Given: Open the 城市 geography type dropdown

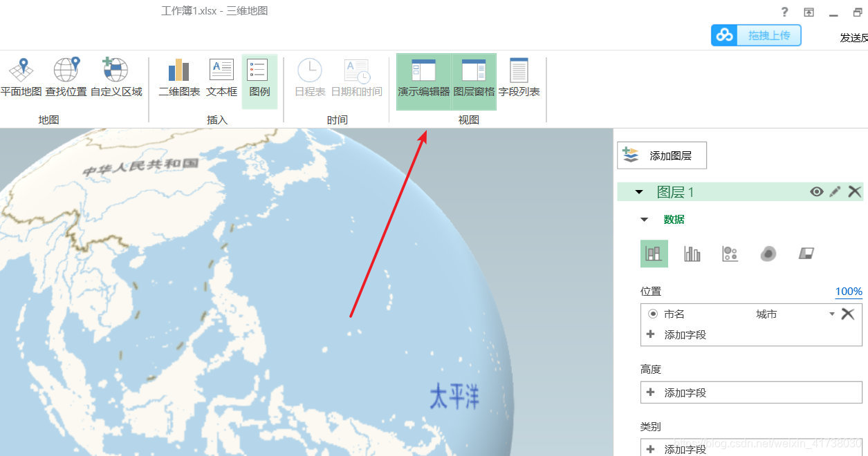Looking at the screenshot, I should coord(832,314).
